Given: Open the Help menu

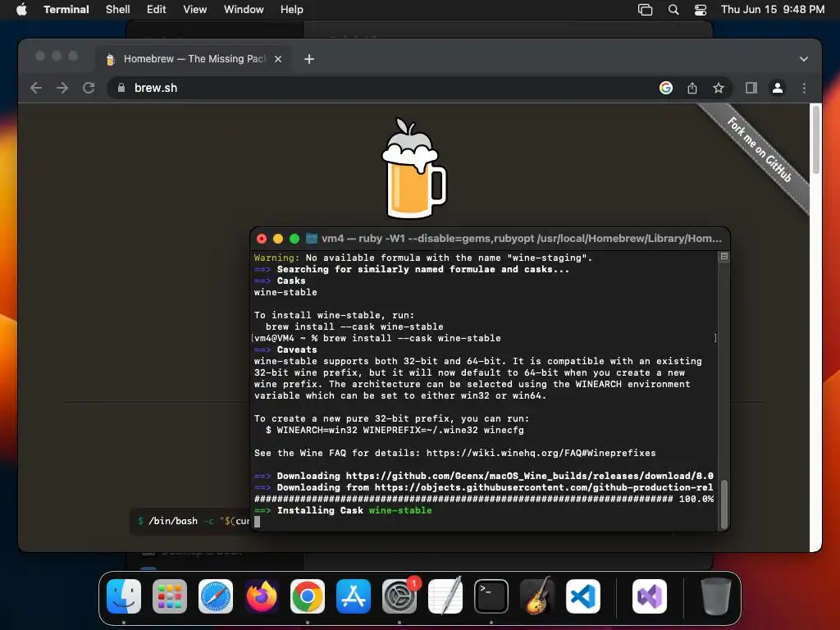Looking at the screenshot, I should coord(292,10).
